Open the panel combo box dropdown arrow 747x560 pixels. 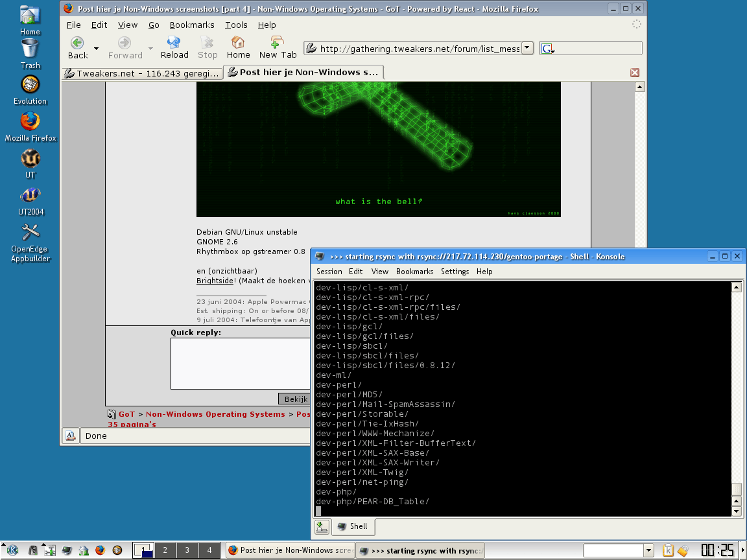pyautogui.click(x=648, y=550)
